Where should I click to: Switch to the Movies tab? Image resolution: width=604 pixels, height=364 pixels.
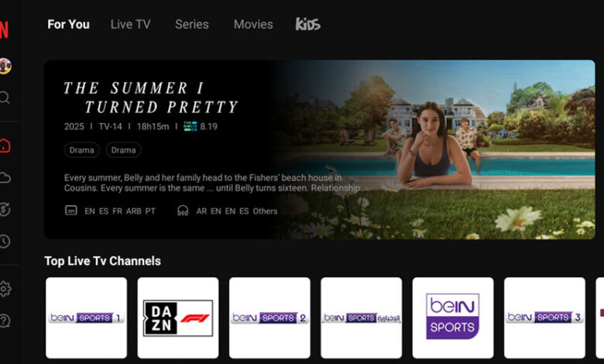tap(253, 24)
